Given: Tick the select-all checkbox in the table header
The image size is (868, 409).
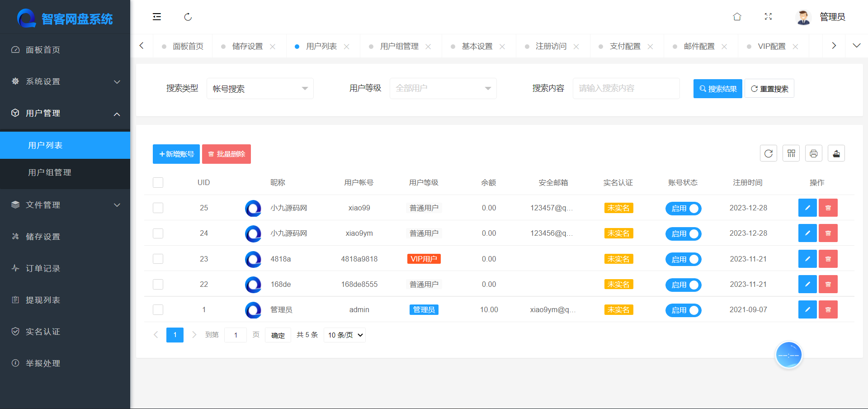Looking at the screenshot, I should tap(158, 182).
